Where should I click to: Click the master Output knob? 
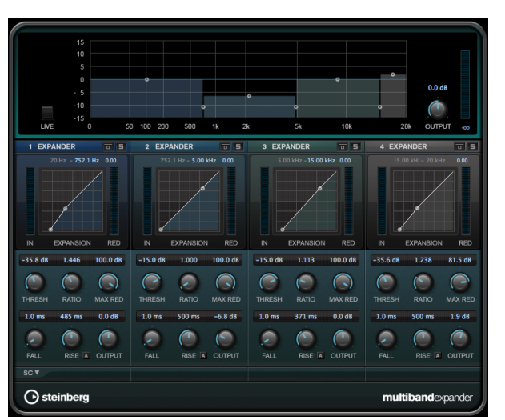pos(437,109)
